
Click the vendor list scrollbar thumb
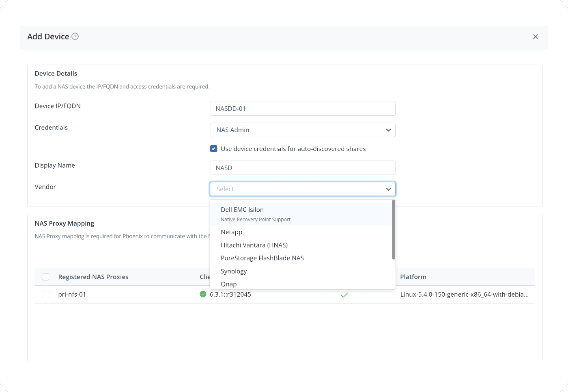(x=393, y=230)
